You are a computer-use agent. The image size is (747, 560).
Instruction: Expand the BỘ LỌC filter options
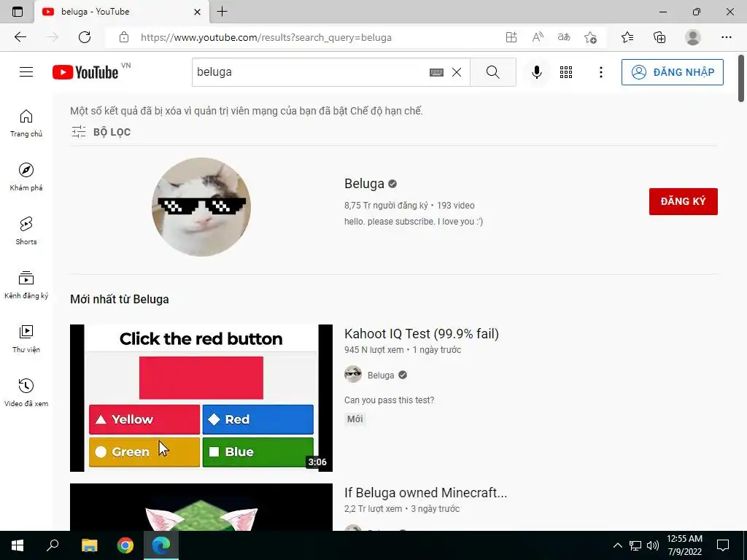click(101, 132)
